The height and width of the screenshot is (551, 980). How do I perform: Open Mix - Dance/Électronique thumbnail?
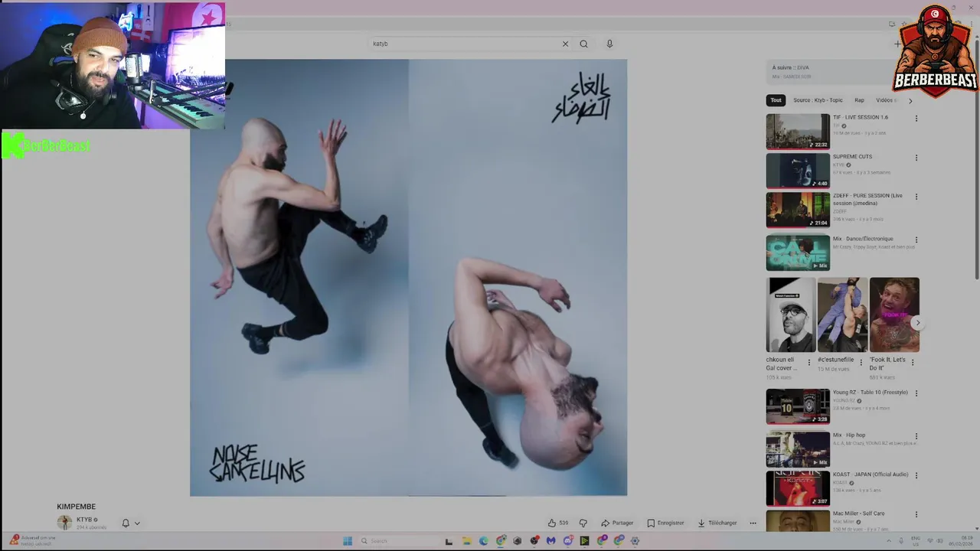tap(798, 253)
